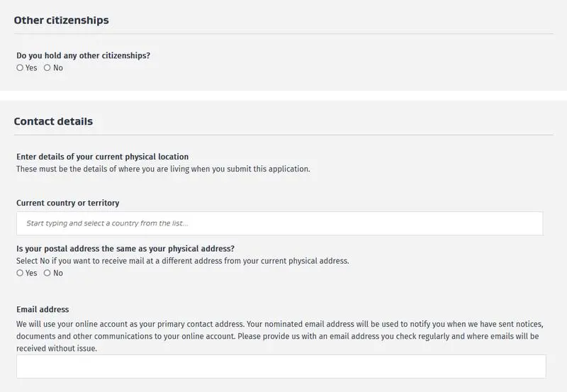Screen dimensions: 567x392
Task: Choose No for postal address same as physical
Action: point(47,273)
